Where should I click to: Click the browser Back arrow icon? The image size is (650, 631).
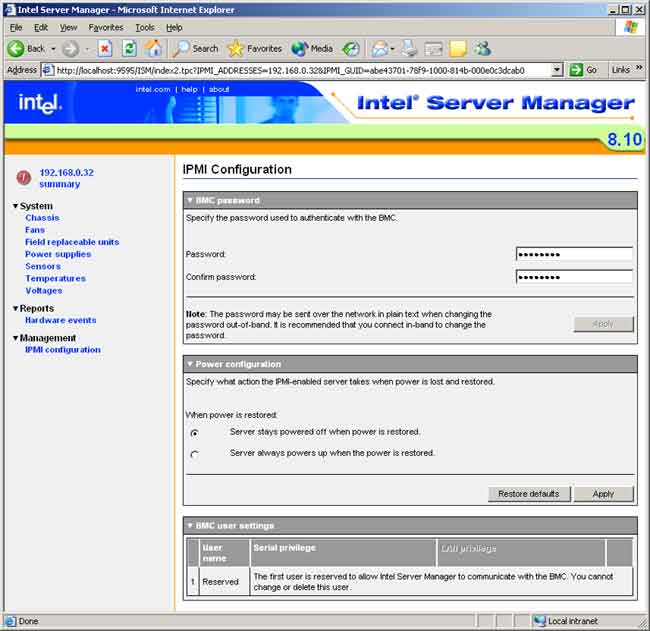(16, 48)
